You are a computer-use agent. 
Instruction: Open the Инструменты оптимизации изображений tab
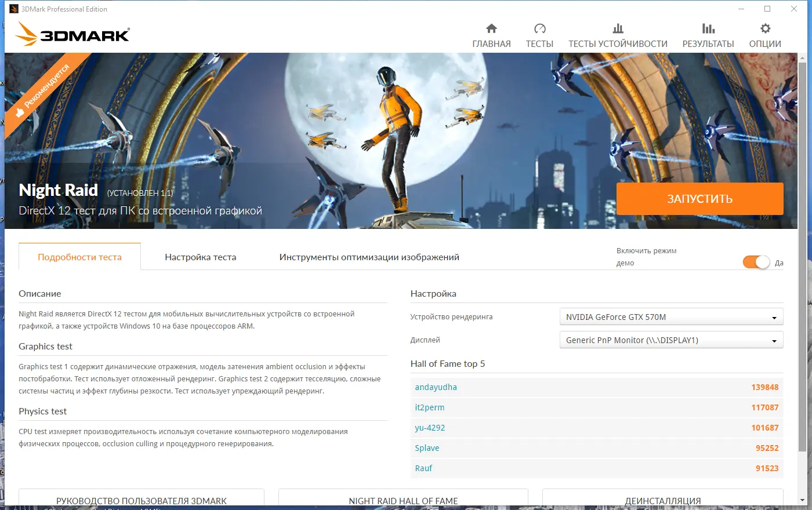[x=369, y=257]
